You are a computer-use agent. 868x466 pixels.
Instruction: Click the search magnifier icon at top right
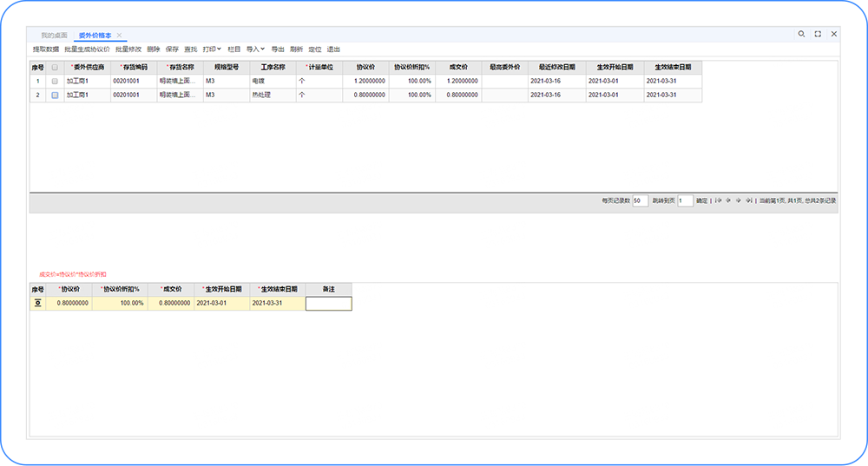[x=801, y=34]
